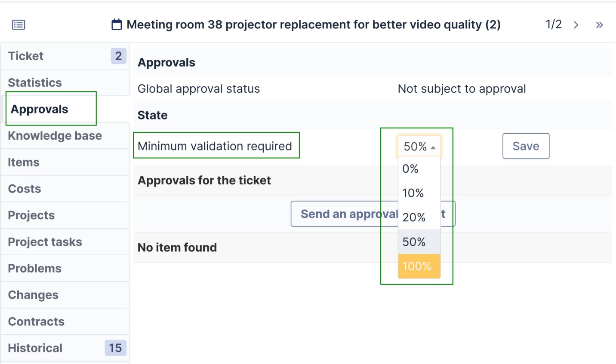Switch to the Items tab
Image resolution: width=616 pixels, height=364 pixels.
23,162
